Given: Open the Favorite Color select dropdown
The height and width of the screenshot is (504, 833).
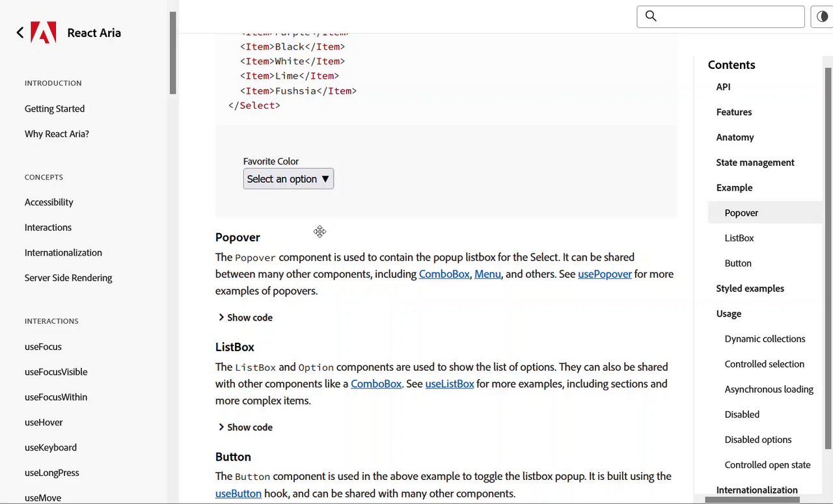Looking at the screenshot, I should [x=288, y=179].
